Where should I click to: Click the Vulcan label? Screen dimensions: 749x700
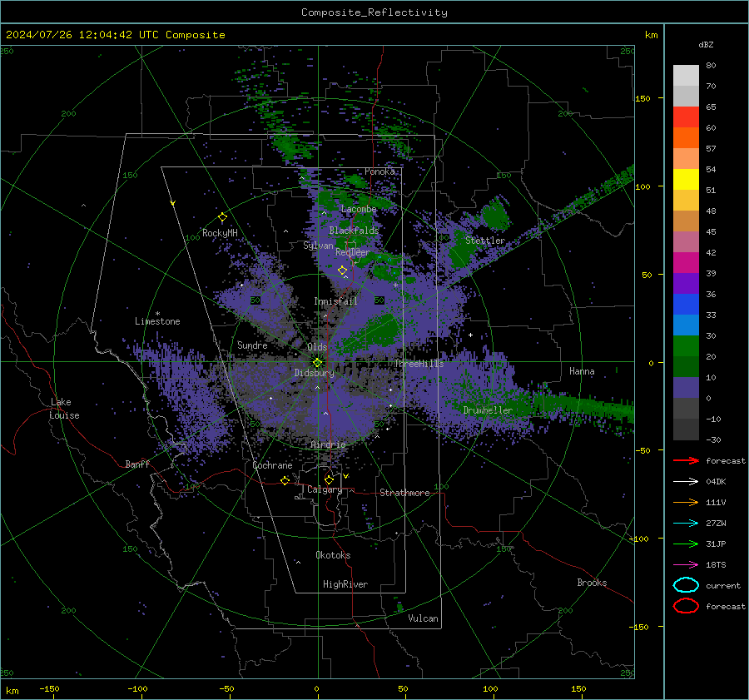pos(423,618)
